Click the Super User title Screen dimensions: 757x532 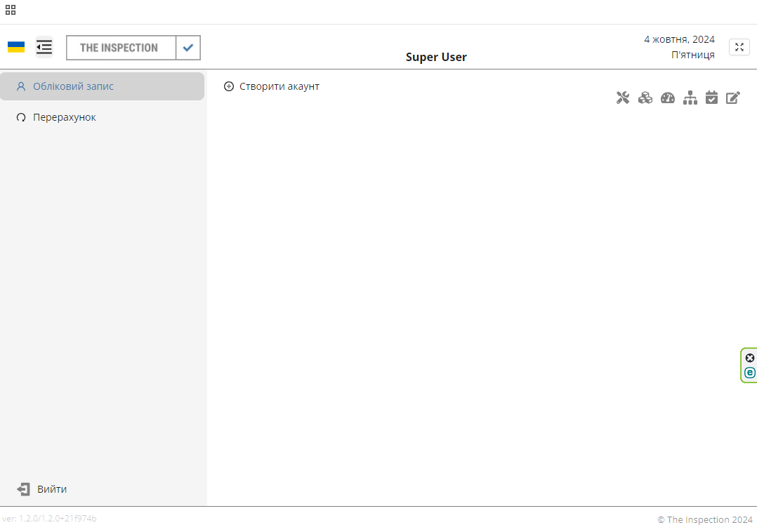pyautogui.click(x=436, y=58)
